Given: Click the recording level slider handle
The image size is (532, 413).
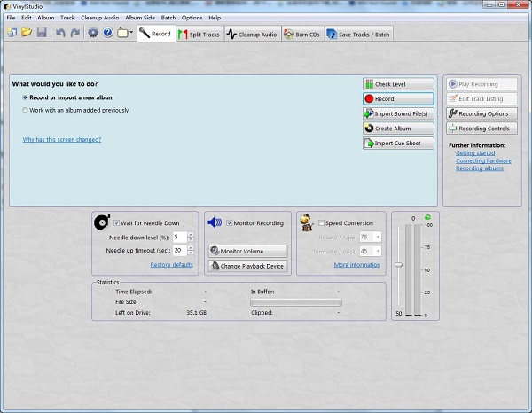Looking at the screenshot, I should pyautogui.click(x=399, y=264).
